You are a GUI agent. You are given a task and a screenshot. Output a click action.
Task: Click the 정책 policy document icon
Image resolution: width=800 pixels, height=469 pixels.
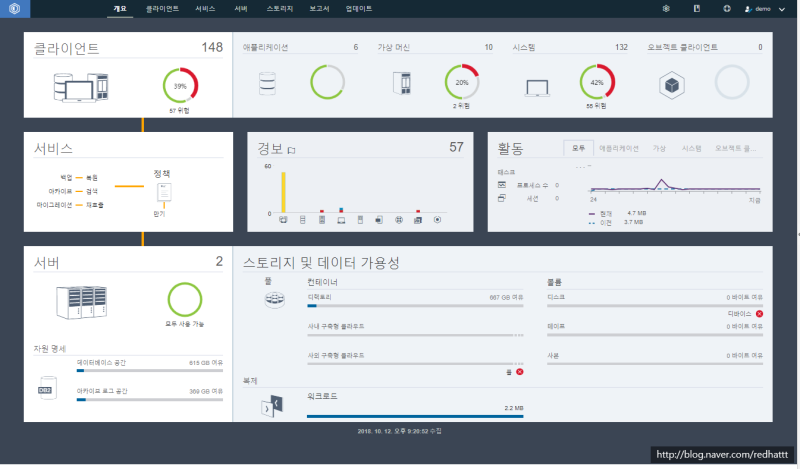click(x=164, y=192)
